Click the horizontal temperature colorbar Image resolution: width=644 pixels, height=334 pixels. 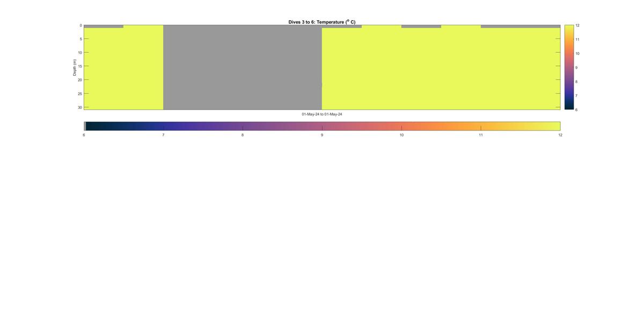tap(322, 126)
